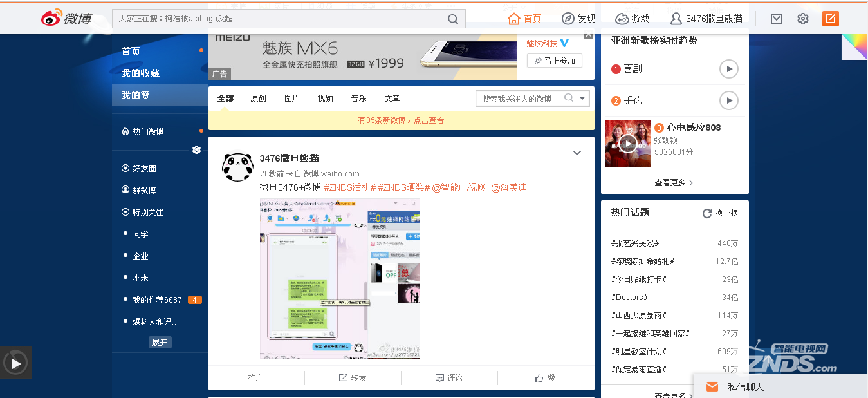Screen dimensions: 868x398
Task: Click the 3476撒旦熊猫 post author name
Action: click(x=289, y=158)
